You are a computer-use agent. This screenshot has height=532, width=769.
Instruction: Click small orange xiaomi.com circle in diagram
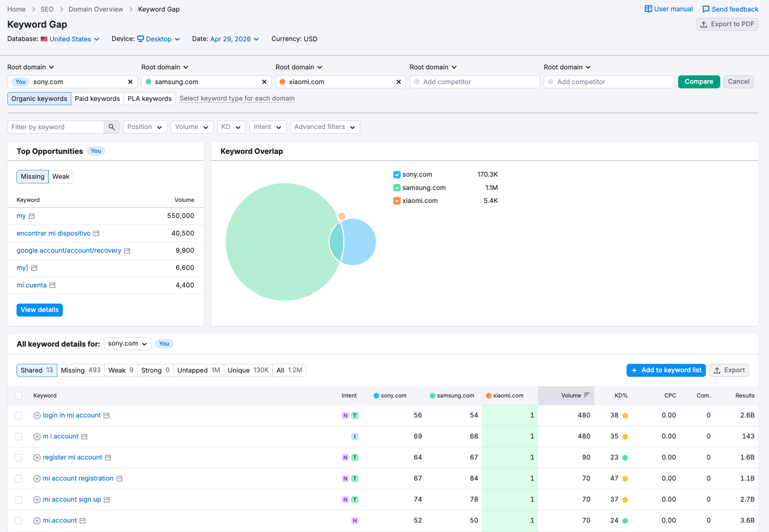click(342, 216)
